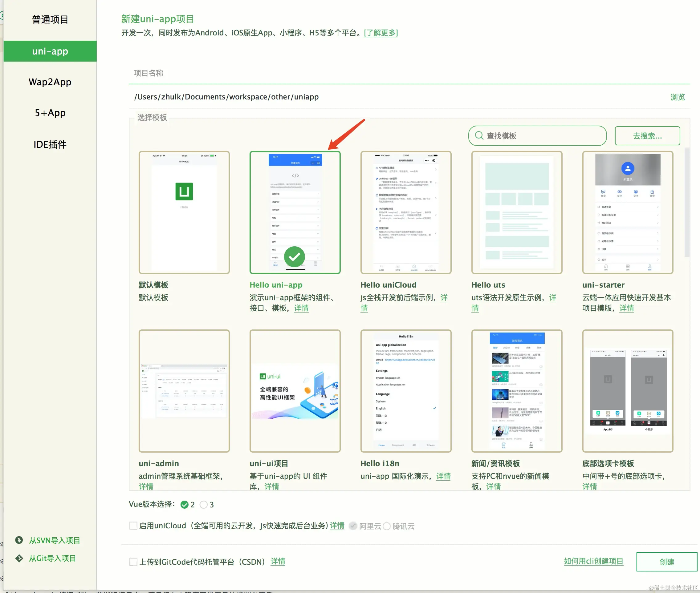Click the Hello uni-app template title
The image size is (700, 593).
(x=276, y=285)
